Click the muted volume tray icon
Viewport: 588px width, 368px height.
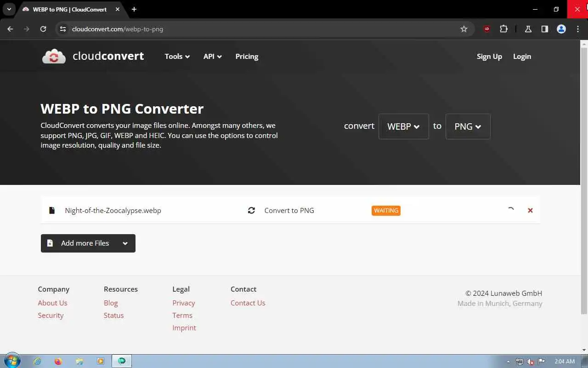pos(531,362)
